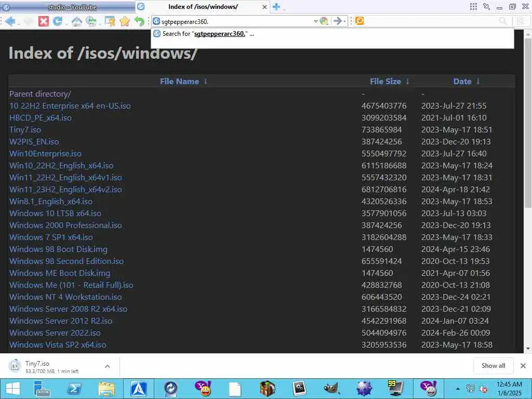
Task: Close the downloads bar
Action: tap(523, 366)
